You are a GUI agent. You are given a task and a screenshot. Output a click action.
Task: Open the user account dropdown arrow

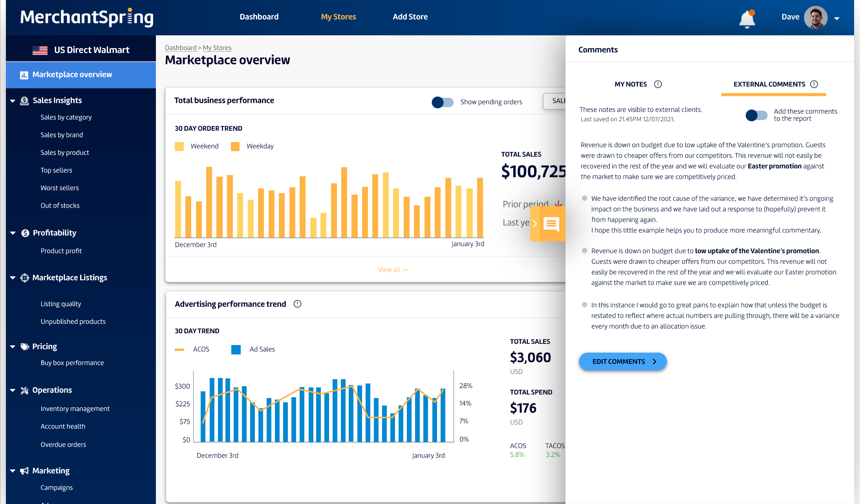point(837,18)
